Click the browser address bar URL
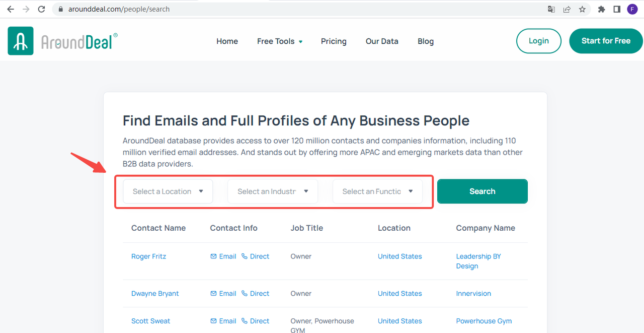This screenshot has height=333, width=644. click(x=119, y=9)
